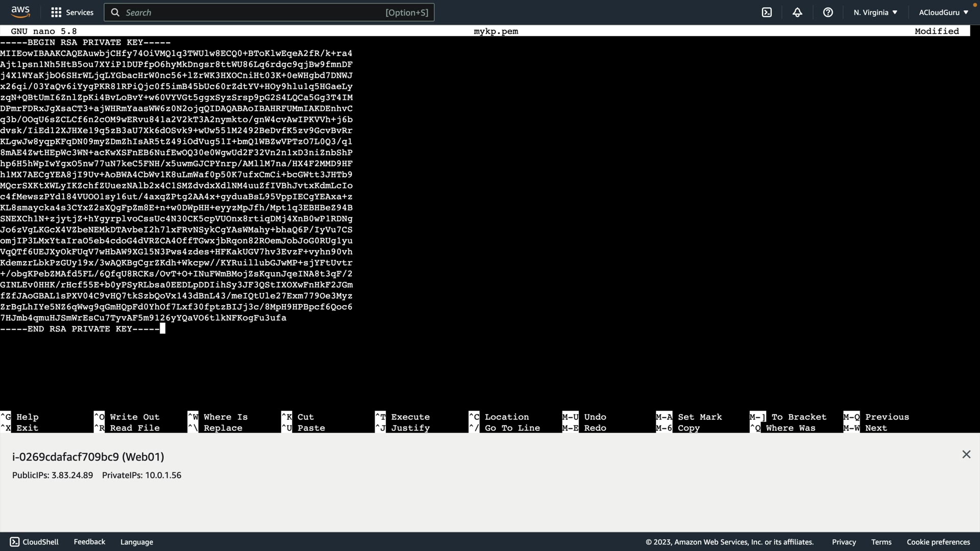Place cursor on END RSA PRIVATE KEY line

click(x=80, y=329)
